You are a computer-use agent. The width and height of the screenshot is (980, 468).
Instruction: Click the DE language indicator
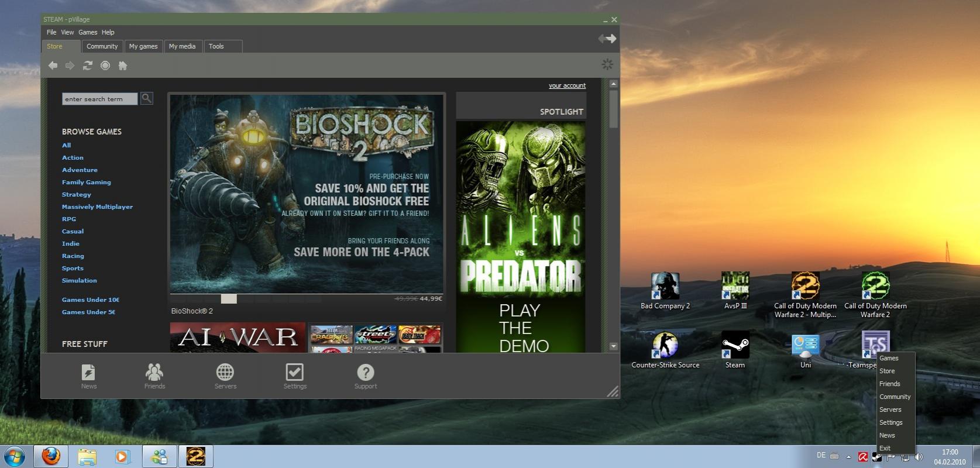pyautogui.click(x=821, y=455)
